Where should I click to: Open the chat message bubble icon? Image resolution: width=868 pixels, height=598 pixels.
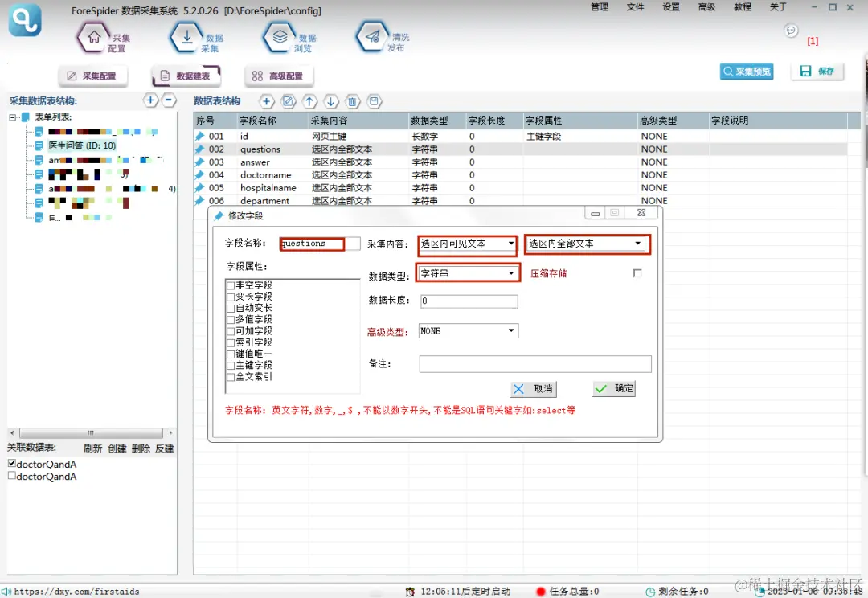pyautogui.click(x=791, y=30)
